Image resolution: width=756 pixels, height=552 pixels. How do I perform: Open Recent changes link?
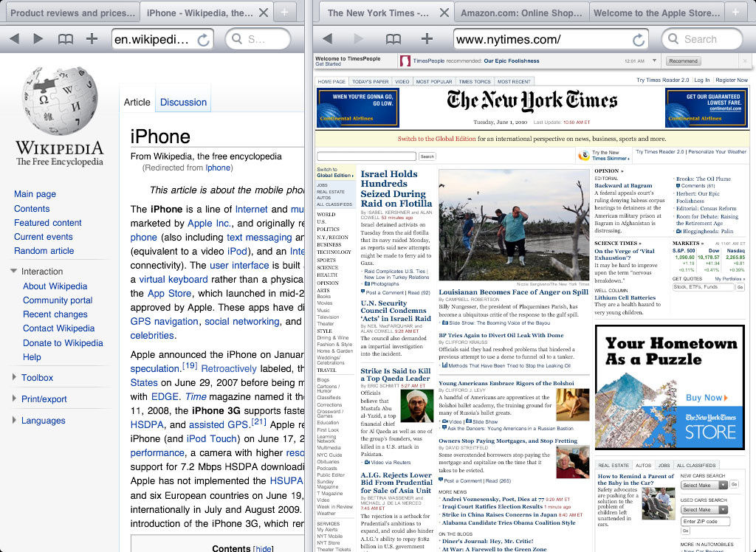coord(55,314)
